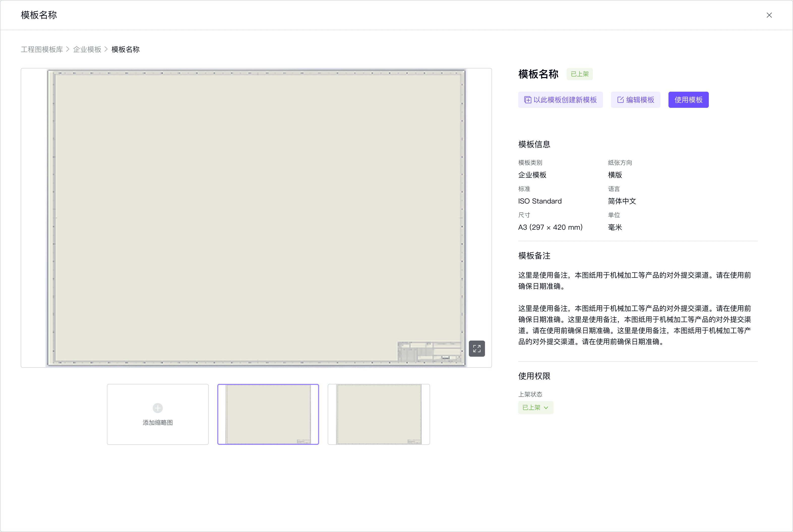Go to 企业模板 breadcrumb
The width and height of the screenshot is (793, 532).
coord(87,50)
